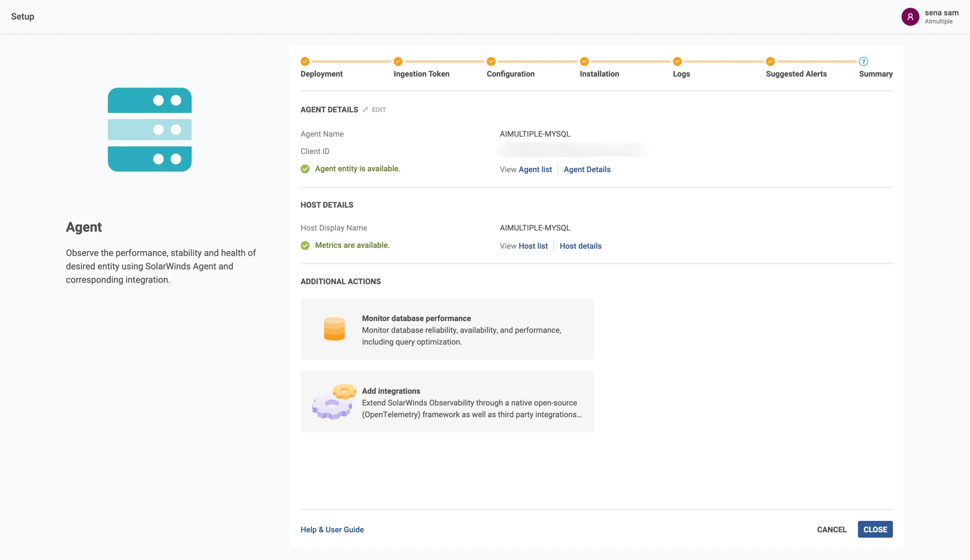Click the 'Client ID' field label

(x=315, y=151)
